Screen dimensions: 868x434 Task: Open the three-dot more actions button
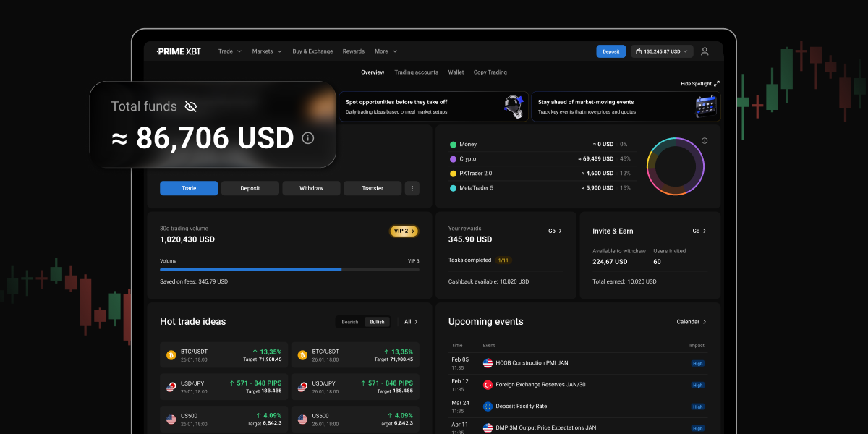(x=412, y=188)
